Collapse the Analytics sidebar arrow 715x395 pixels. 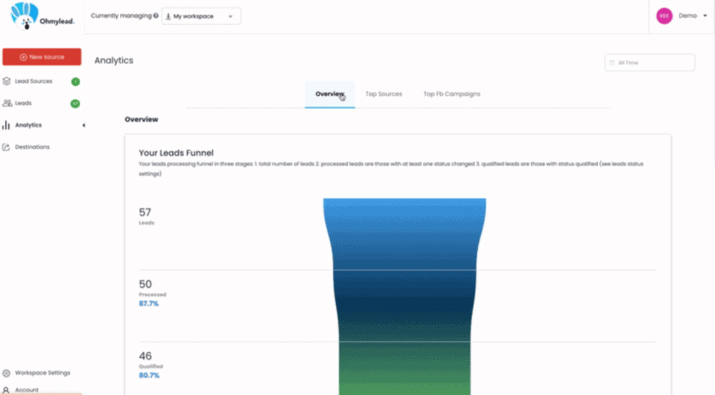(x=83, y=125)
